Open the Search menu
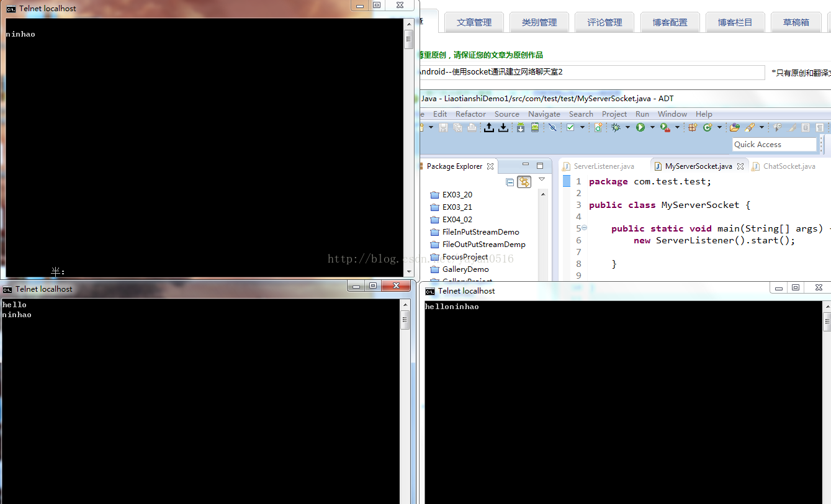 click(x=581, y=114)
